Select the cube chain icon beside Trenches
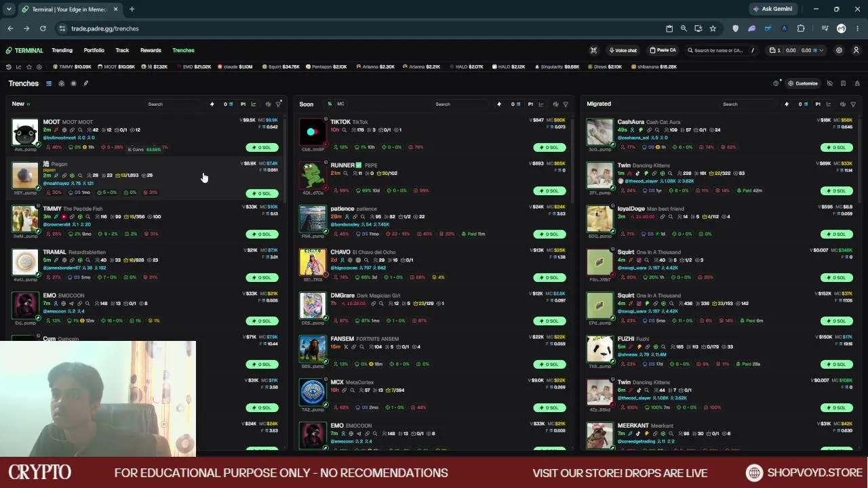 pyautogui.click(x=61, y=83)
